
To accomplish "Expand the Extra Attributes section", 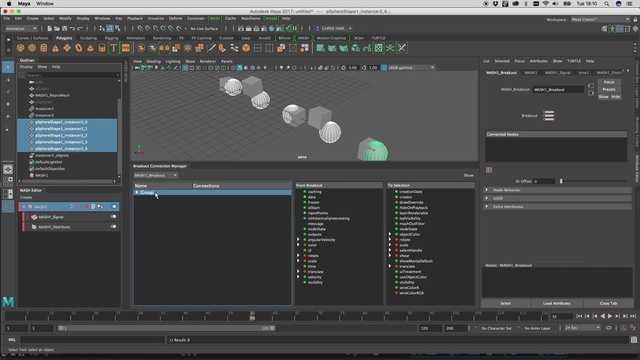I will coord(487,207).
